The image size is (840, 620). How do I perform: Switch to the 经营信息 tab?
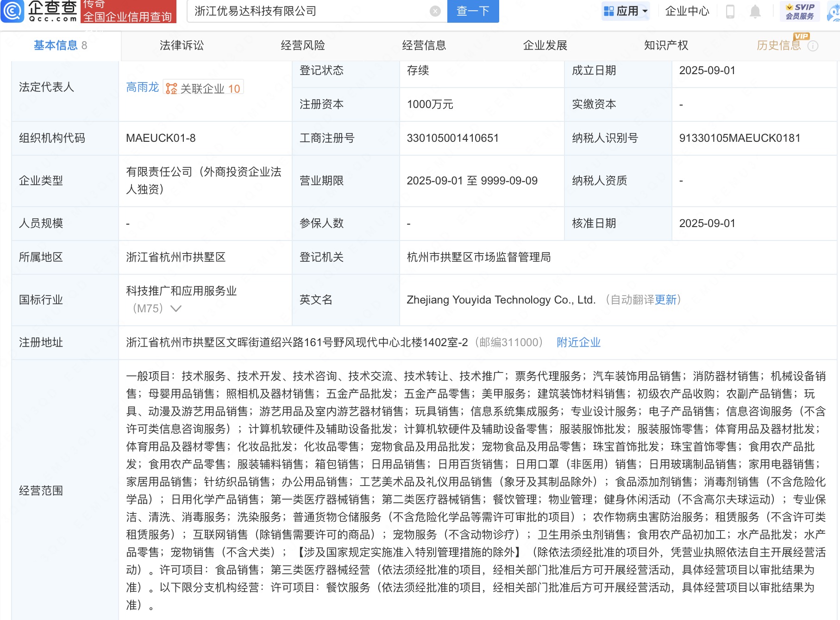click(424, 45)
